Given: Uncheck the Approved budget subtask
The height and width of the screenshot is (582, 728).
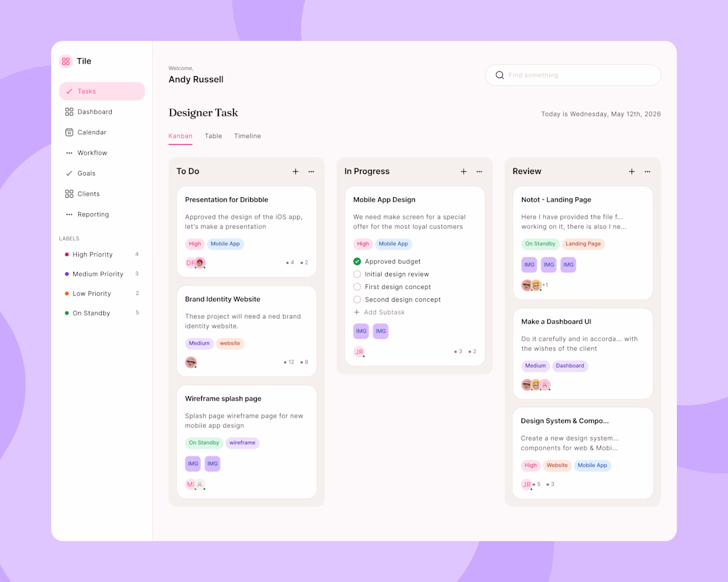Looking at the screenshot, I should tap(357, 261).
